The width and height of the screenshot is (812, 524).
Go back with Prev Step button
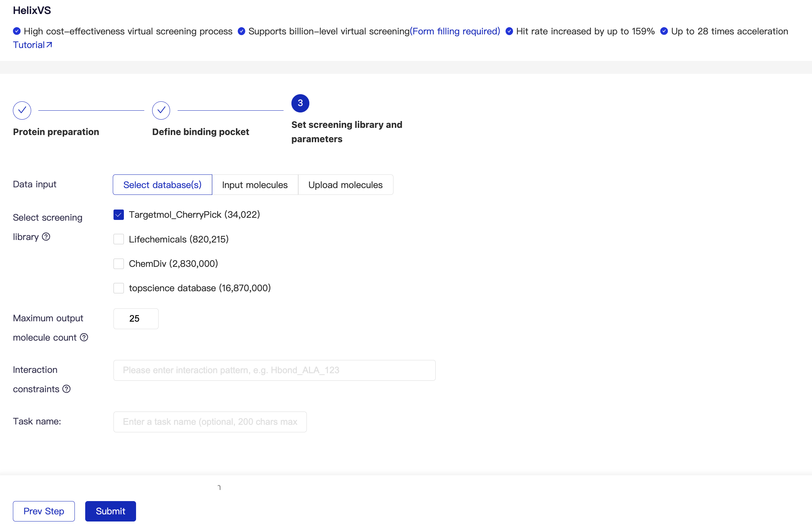point(44,511)
